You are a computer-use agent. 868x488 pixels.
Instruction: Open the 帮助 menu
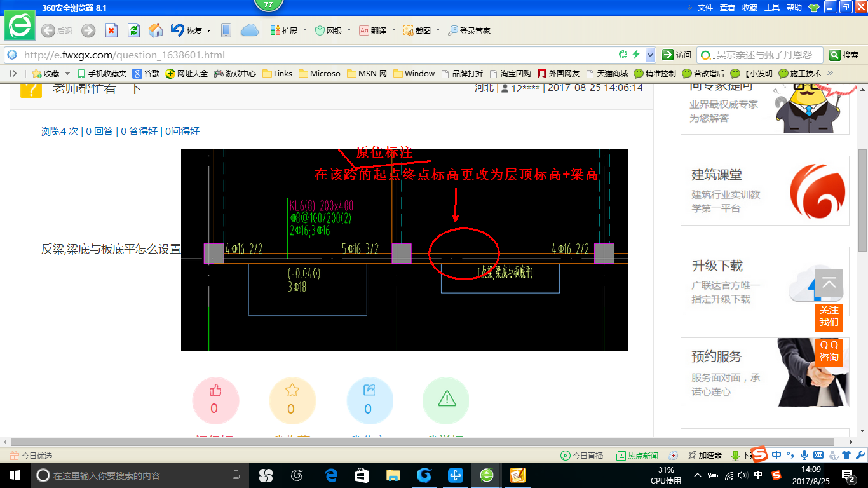(794, 8)
